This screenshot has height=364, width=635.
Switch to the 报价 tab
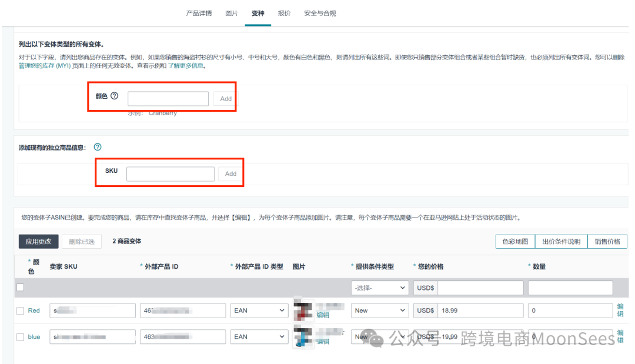[x=284, y=13]
